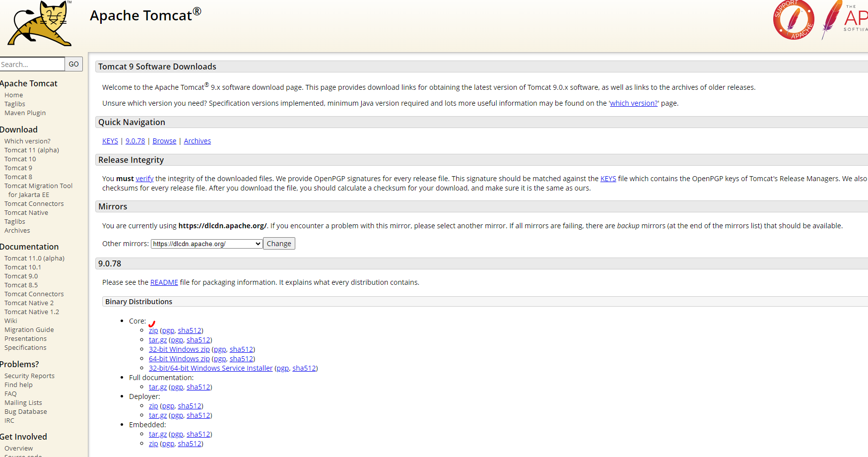Click Archives in Quick Navigation
The image size is (868, 457).
(198, 141)
